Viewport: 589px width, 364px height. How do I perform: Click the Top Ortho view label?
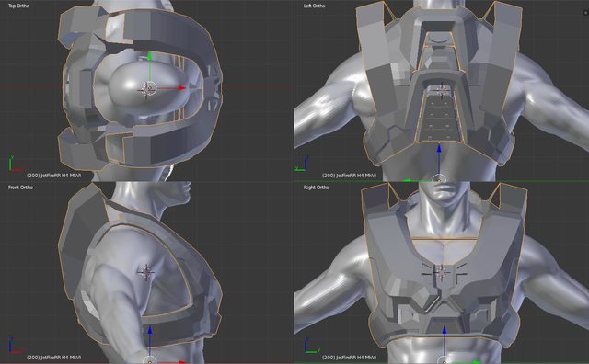coord(18,6)
